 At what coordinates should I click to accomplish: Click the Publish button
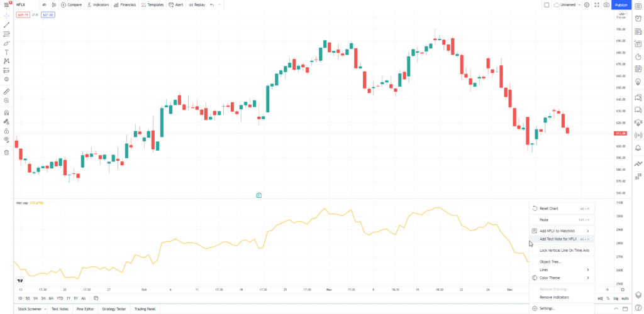(621, 5)
